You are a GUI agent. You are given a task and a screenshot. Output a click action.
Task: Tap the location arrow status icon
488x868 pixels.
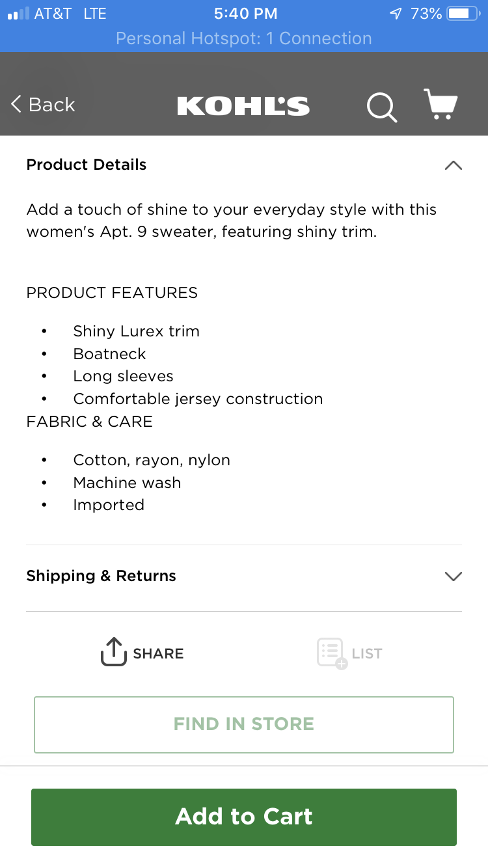[x=396, y=14]
